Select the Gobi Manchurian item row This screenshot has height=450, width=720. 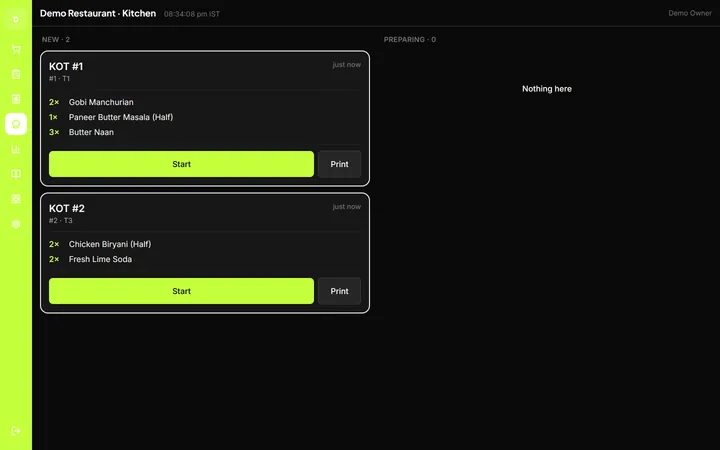pyautogui.click(x=205, y=102)
